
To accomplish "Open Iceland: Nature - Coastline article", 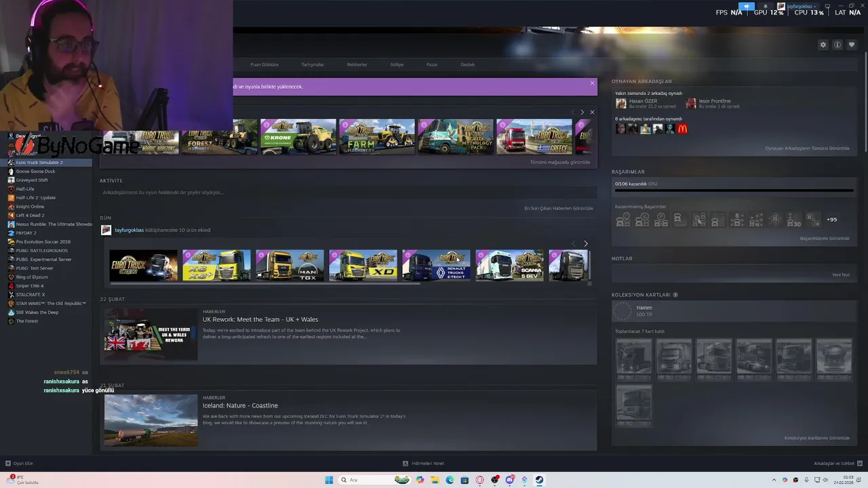I will [x=240, y=406].
